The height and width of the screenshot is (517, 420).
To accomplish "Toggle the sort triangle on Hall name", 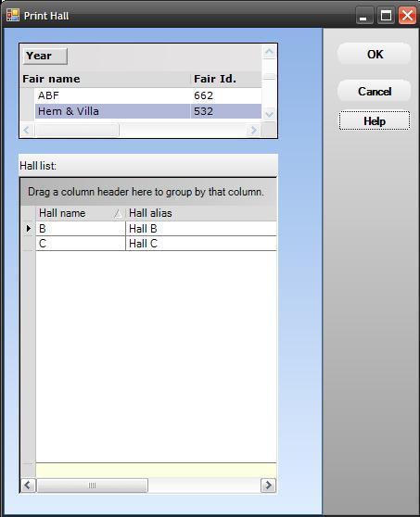I will [x=118, y=214].
